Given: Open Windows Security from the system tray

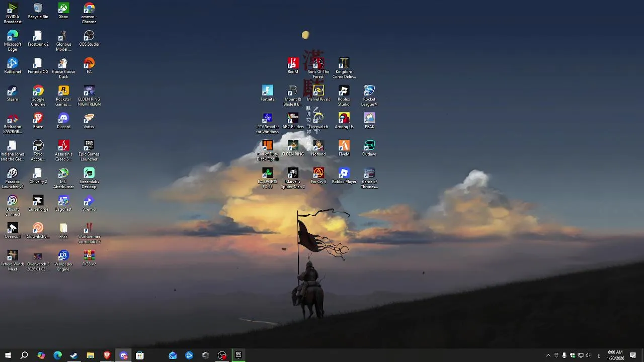Looking at the screenshot, I should tap(572, 355).
